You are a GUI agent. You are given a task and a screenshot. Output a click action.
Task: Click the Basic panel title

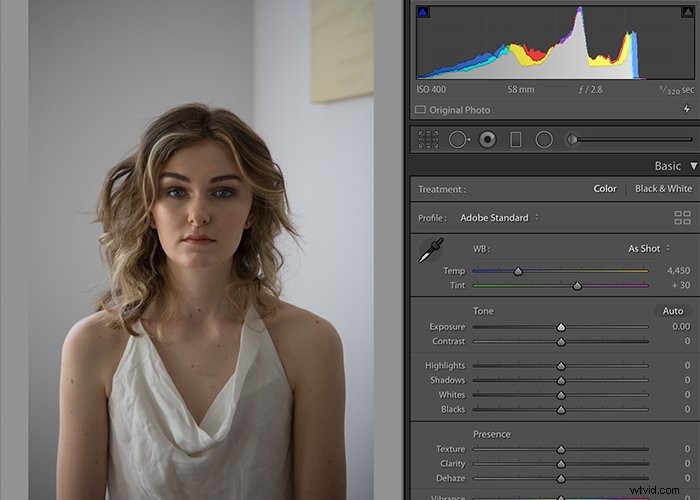click(667, 166)
